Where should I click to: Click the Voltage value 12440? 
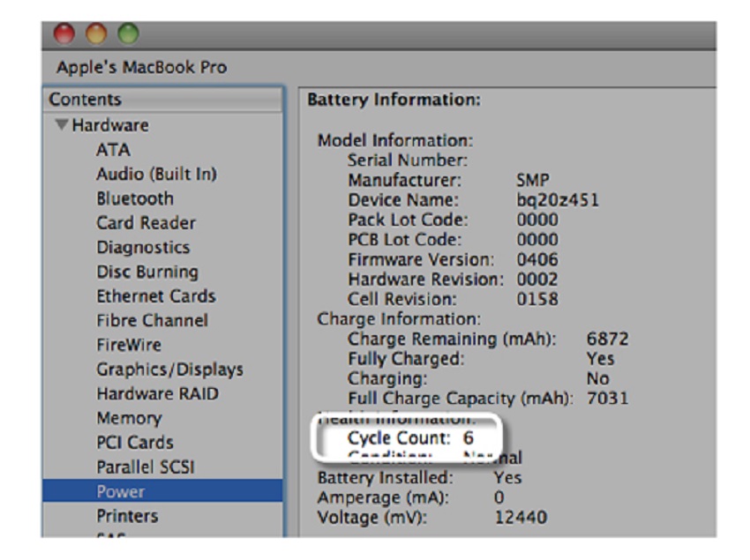(x=521, y=518)
